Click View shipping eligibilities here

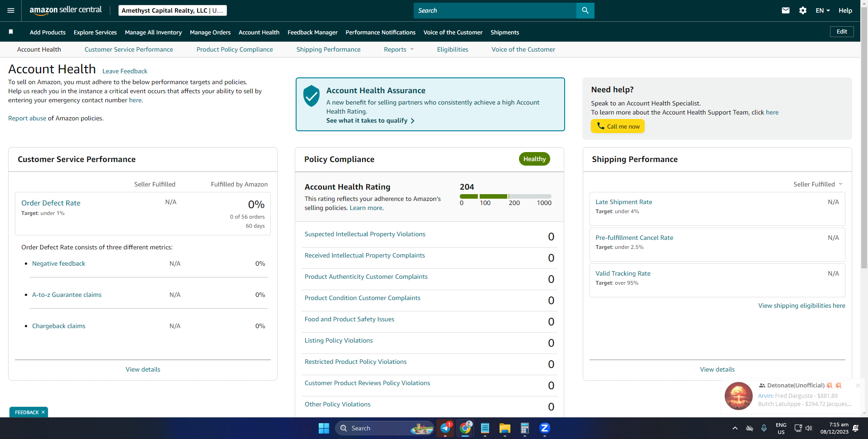(x=802, y=305)
